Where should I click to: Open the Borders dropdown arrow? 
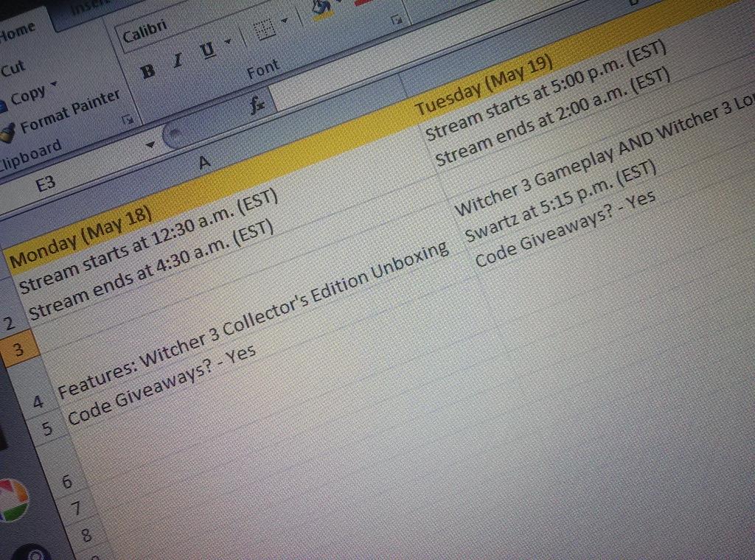[x=285, y=21]
